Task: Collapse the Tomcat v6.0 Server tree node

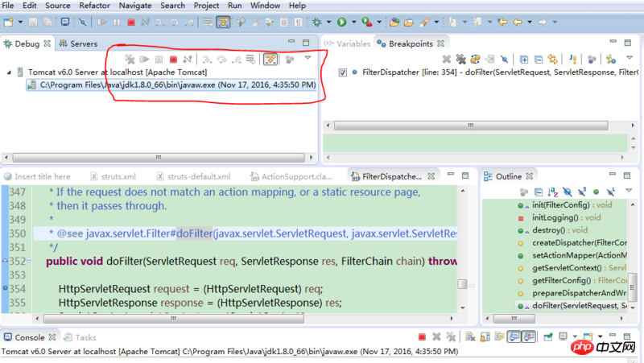Action: [x=9, y=72]
